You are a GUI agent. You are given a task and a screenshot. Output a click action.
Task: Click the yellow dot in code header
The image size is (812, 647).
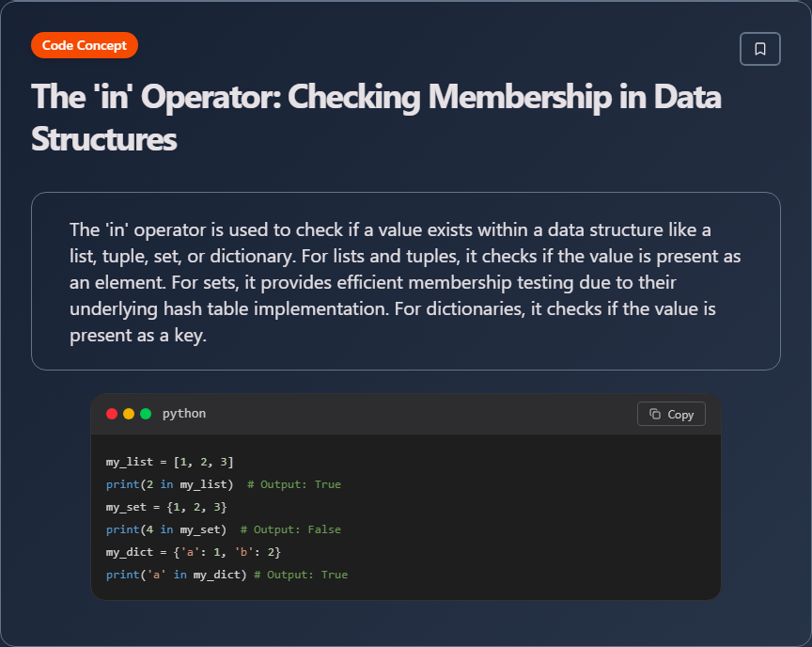point(129,414)
